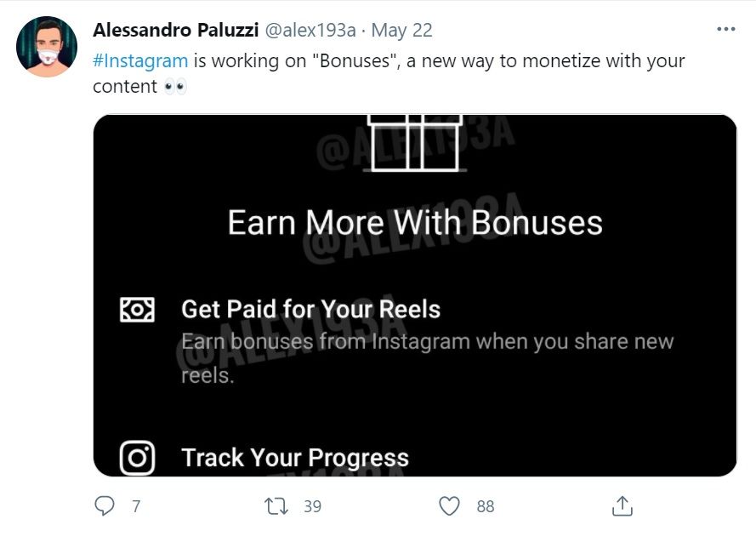Click the like count of 88
Image resolution: width=756 pixels, height=542 pixels.
point(485,506)
